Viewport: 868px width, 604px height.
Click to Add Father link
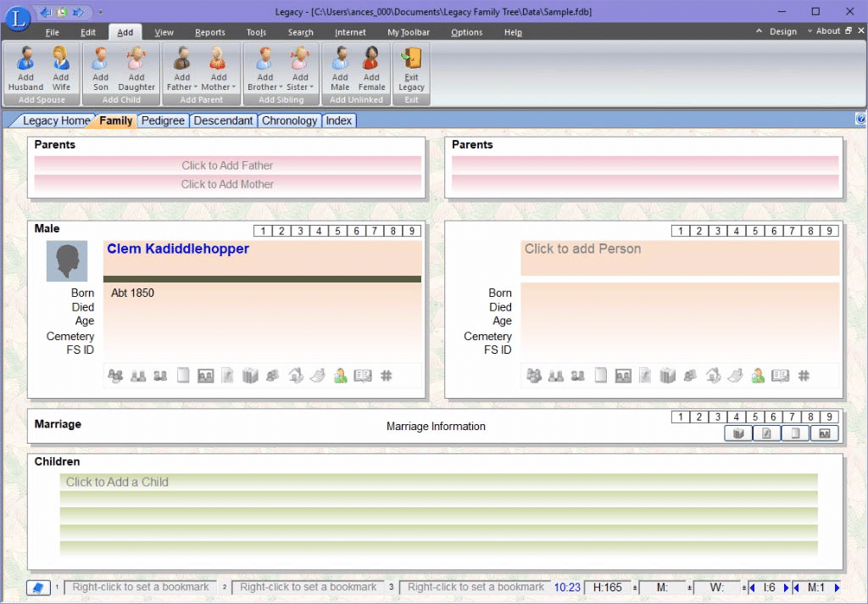pyautogui.click(x=227, y=165)
